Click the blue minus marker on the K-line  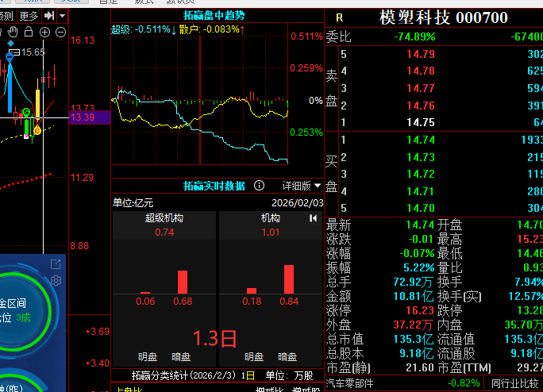[x=10, y=57]
